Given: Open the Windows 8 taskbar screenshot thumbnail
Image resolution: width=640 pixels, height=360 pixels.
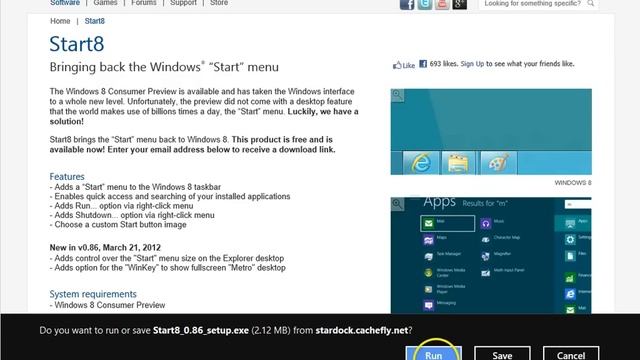Looking at the screenshot, I should (491, 131).
